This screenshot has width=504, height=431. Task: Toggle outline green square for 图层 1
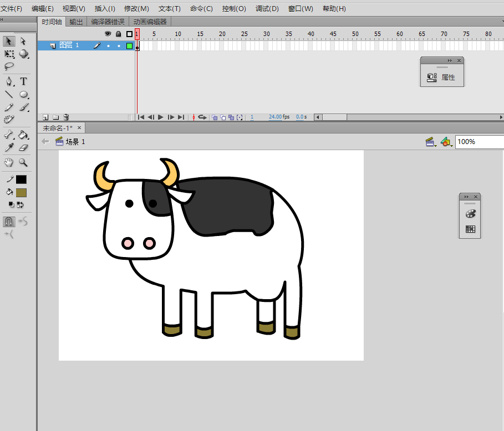[129, 45]
